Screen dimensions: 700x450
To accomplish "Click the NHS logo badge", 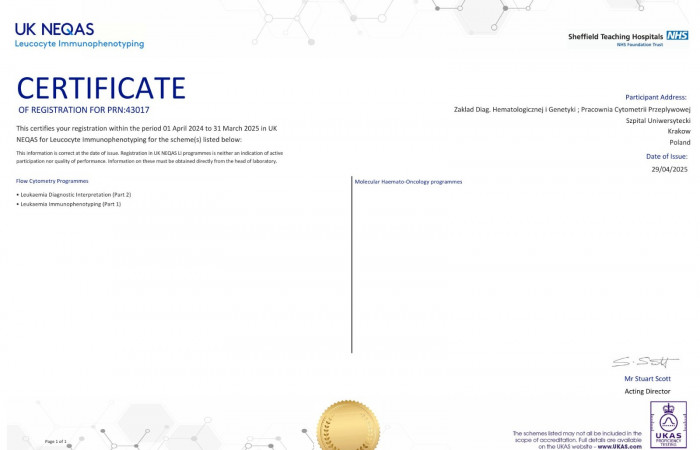I will click(677, 35).
